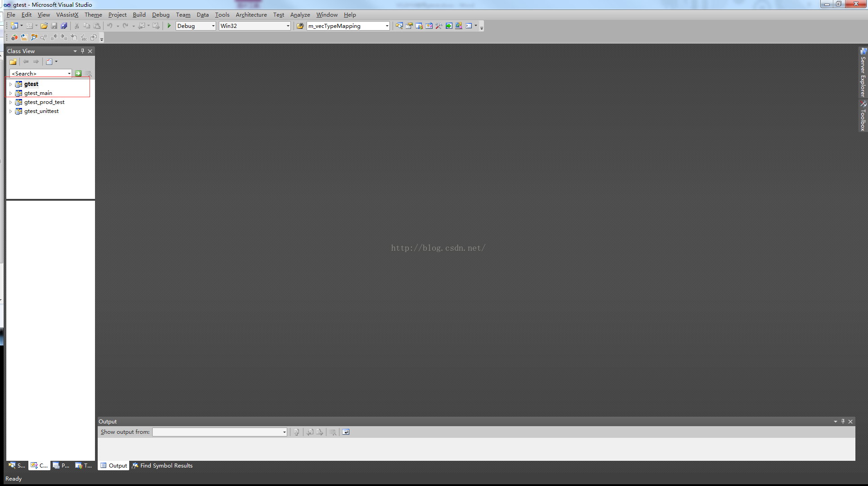
Task: Click the Clear Search icon in Class View
Action: click(x=88, y=73)
